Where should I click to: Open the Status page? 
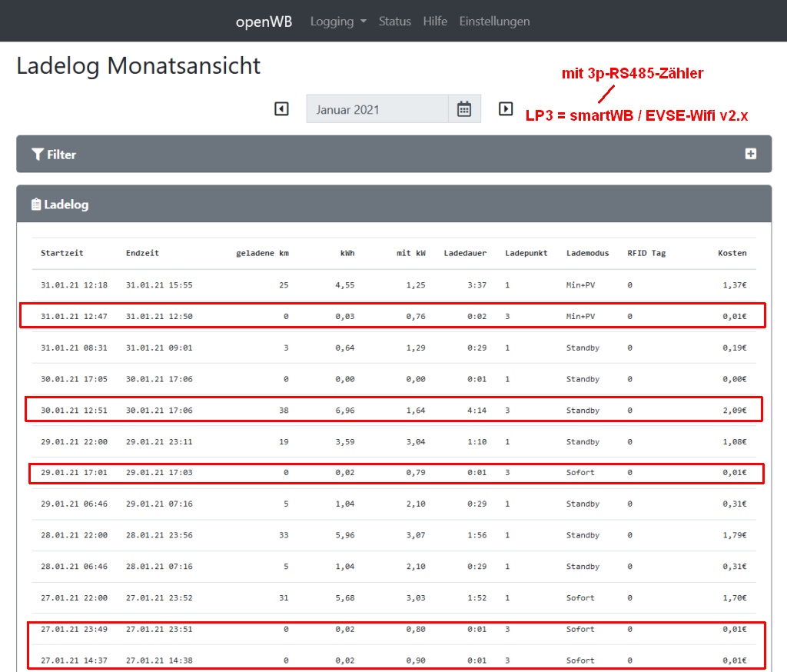point(394,22)
